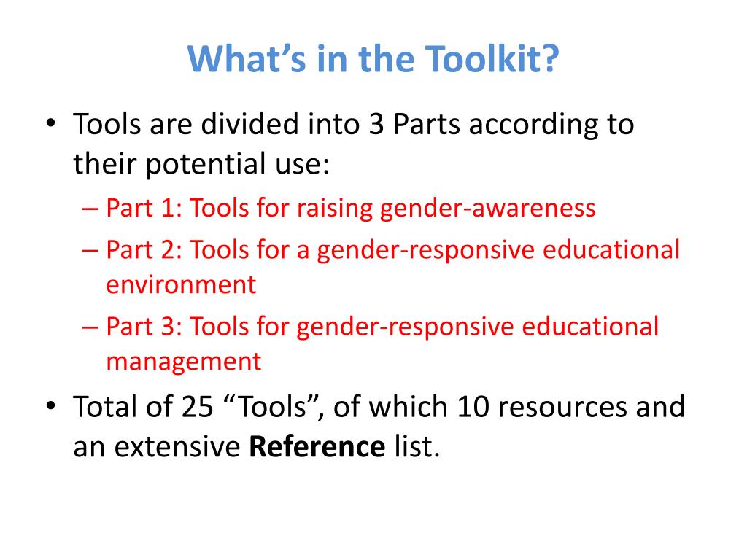
Task: Select the line "Part 3: Tools for gender-responsive educational"
Action: pyautogui.click(x=382, y=327)
